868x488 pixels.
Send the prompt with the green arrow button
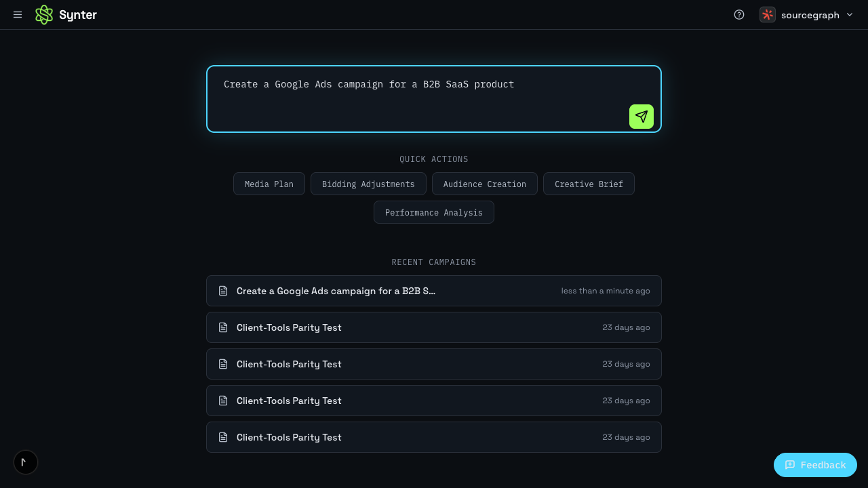pos(641,117)
